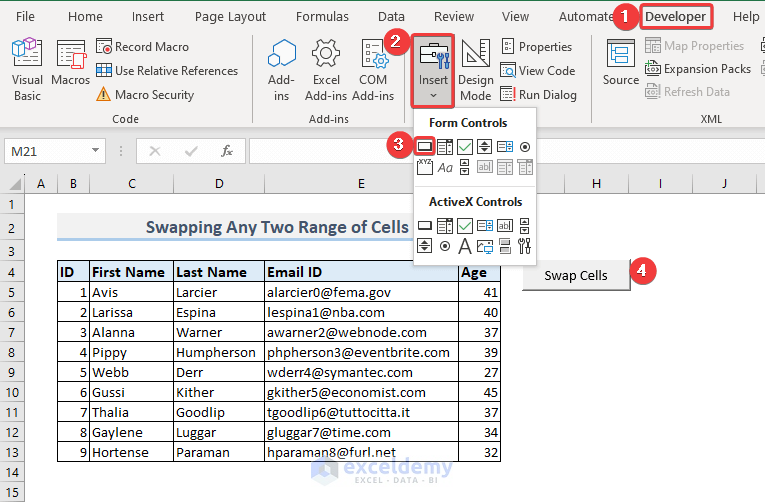765x502 pixels.
Task: Open Excel Add-ins dialog
Action: click(326, 69)
